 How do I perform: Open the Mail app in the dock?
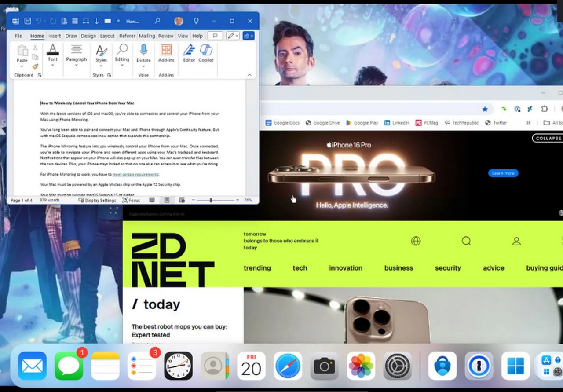coord(32,366)
